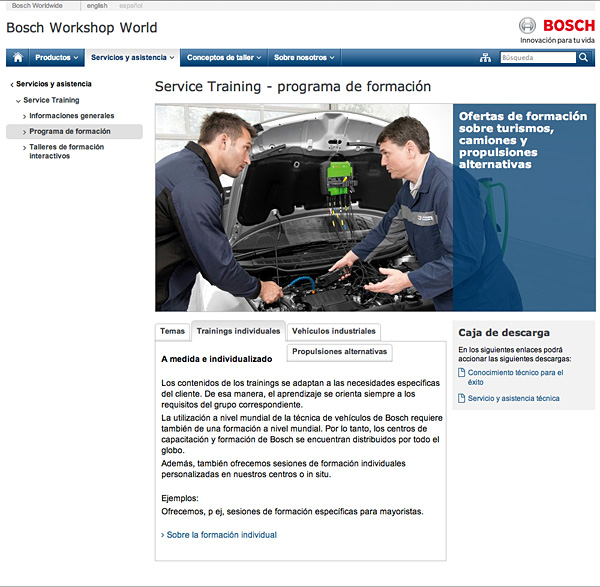
Task: Open the Servicios y asistencia dropdown
Action: point(132,57)
